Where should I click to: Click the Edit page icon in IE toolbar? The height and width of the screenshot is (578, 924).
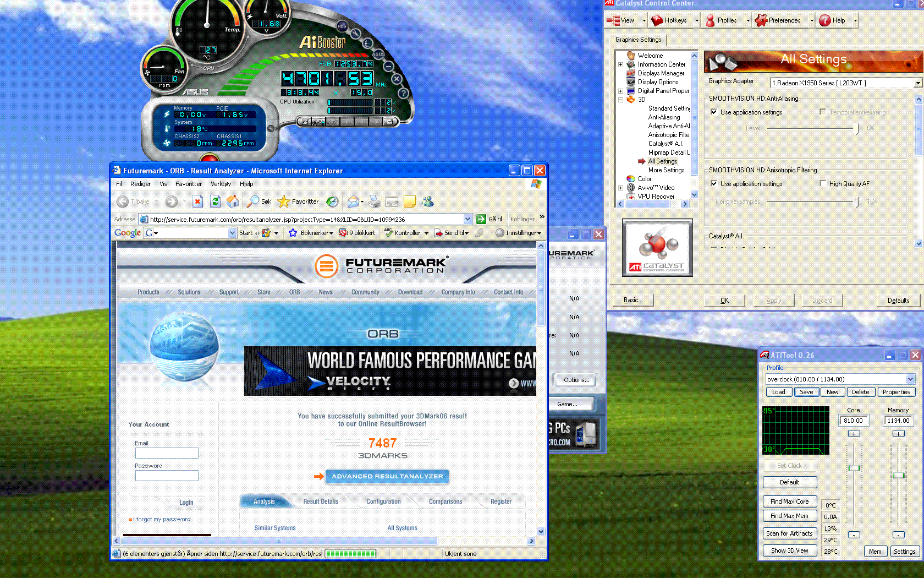(x=392, y=201)
